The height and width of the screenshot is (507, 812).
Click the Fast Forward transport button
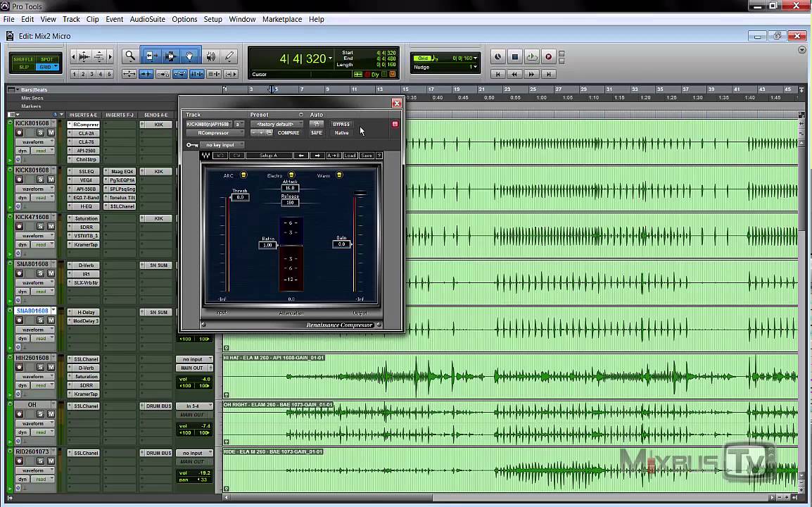[x=531, y=74]
